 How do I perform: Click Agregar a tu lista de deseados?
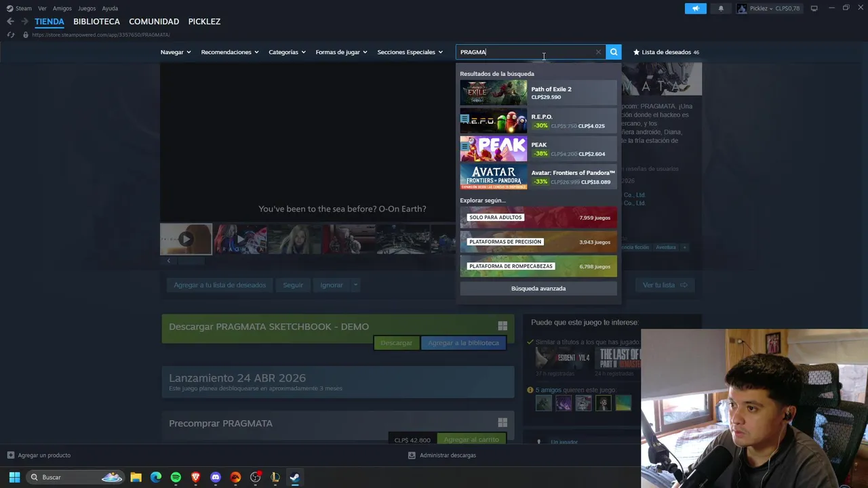coord(220,285)
